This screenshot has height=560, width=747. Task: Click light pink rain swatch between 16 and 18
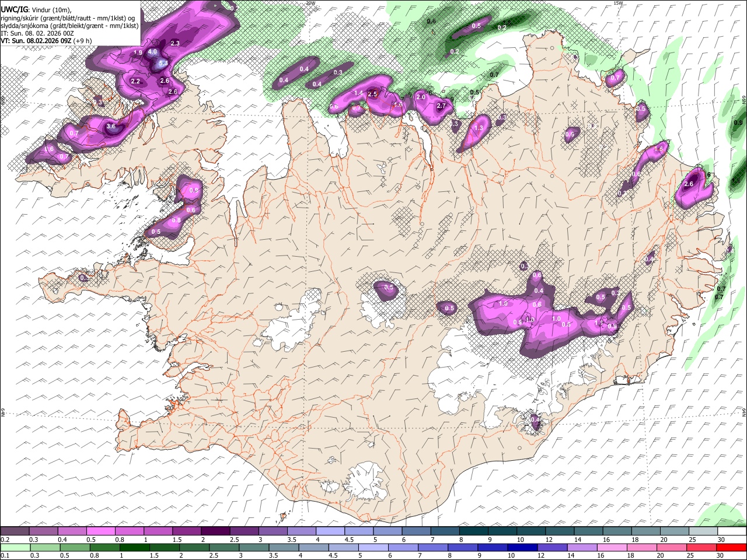pyautogui.click(x=612, y=547)
